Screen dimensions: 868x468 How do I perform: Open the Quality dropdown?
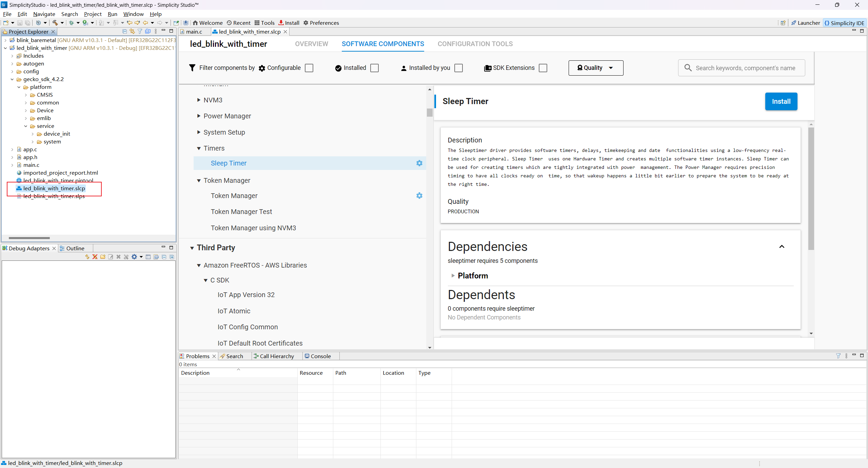(596, 68)
